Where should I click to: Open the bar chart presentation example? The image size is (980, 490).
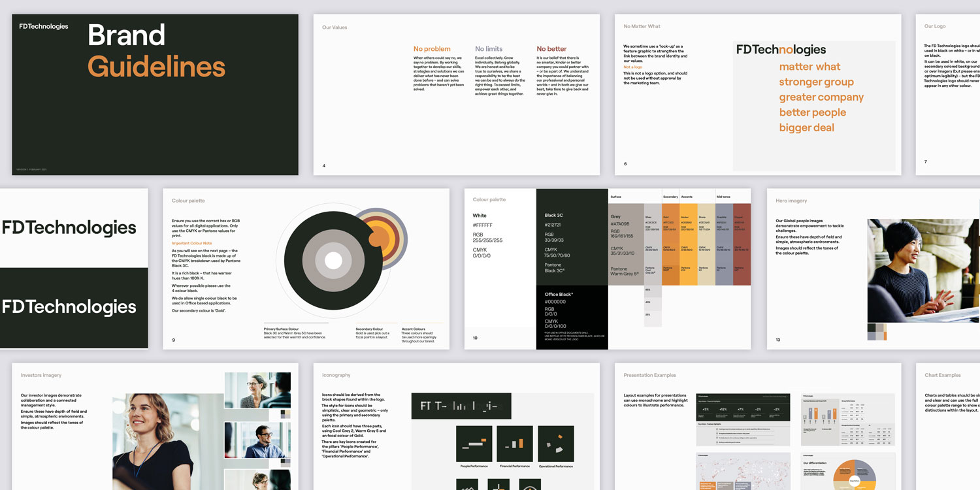(847, 420)
